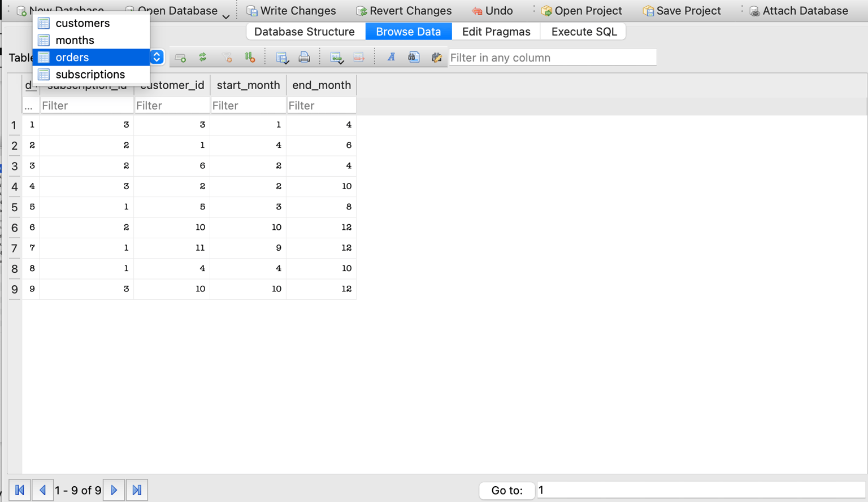The width and height of the screenshot is (868, 502).
Task: Choose subscriptions in the table dropdown
Action: click(91, 75)
